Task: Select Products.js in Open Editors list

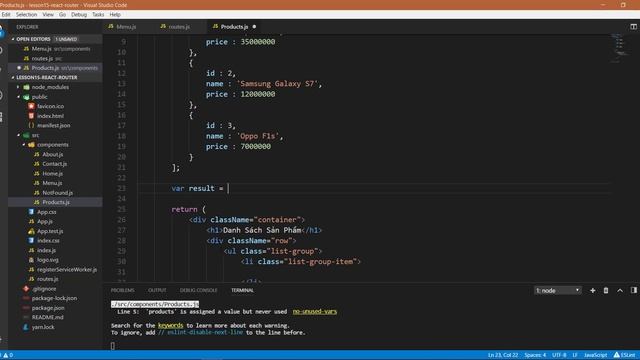Action: tap(45, 68)
